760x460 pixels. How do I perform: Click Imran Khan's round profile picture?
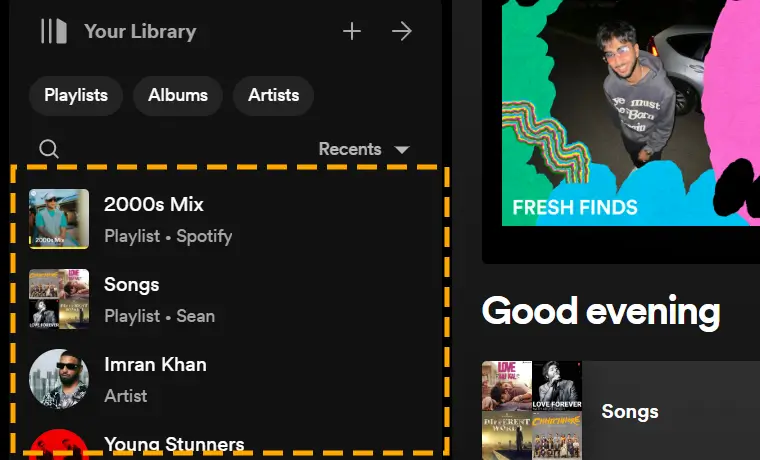[59, 379]
